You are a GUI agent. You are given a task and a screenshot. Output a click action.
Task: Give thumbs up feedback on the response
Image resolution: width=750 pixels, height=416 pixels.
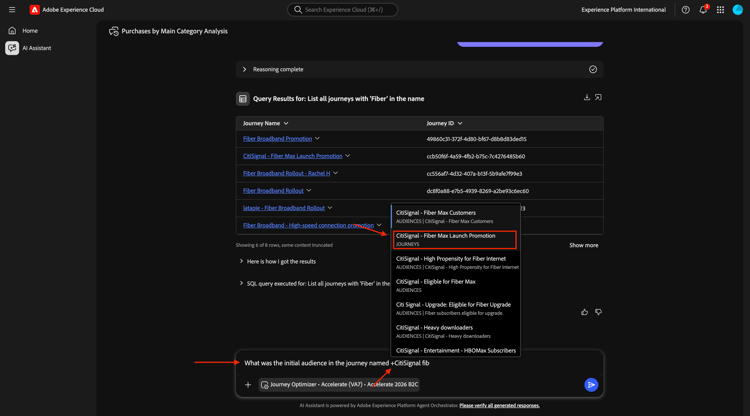tap(585, 312)
